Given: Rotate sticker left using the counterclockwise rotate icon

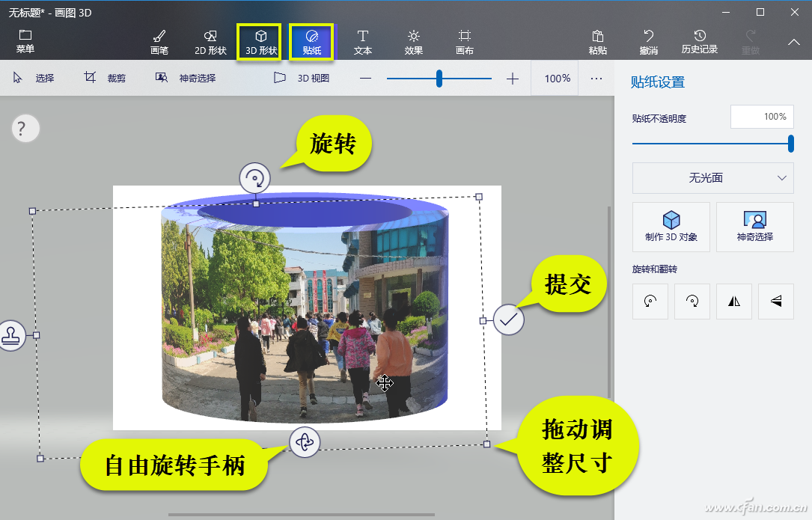Looking at the screenshot, I should (650, 301).
